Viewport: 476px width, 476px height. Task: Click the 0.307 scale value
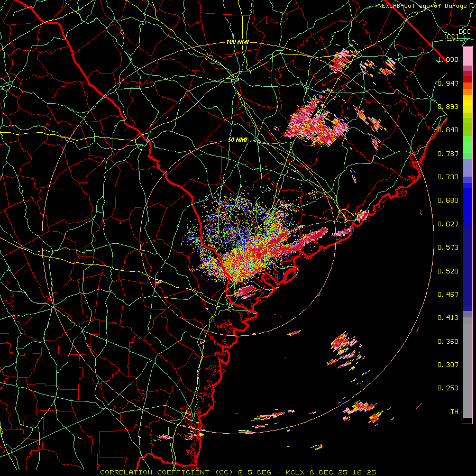pyautogui.click(x=448, y=365)
